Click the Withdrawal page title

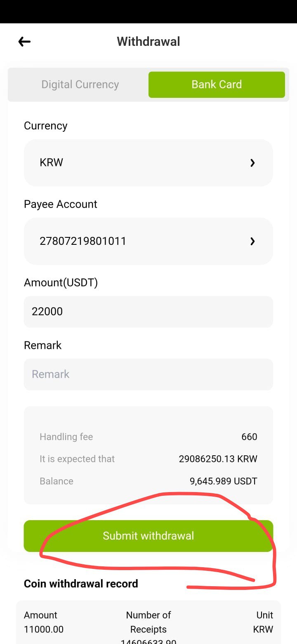148,42
